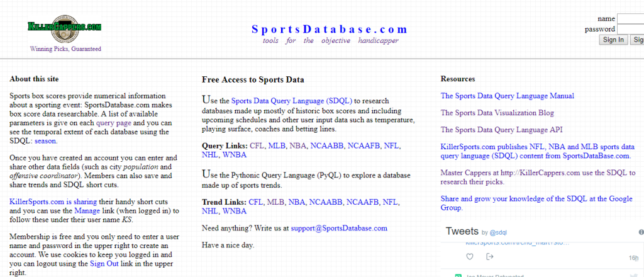The width and height of the screenshot is (644, 277).
Task: Click the Sign In button
Action: 614,40
